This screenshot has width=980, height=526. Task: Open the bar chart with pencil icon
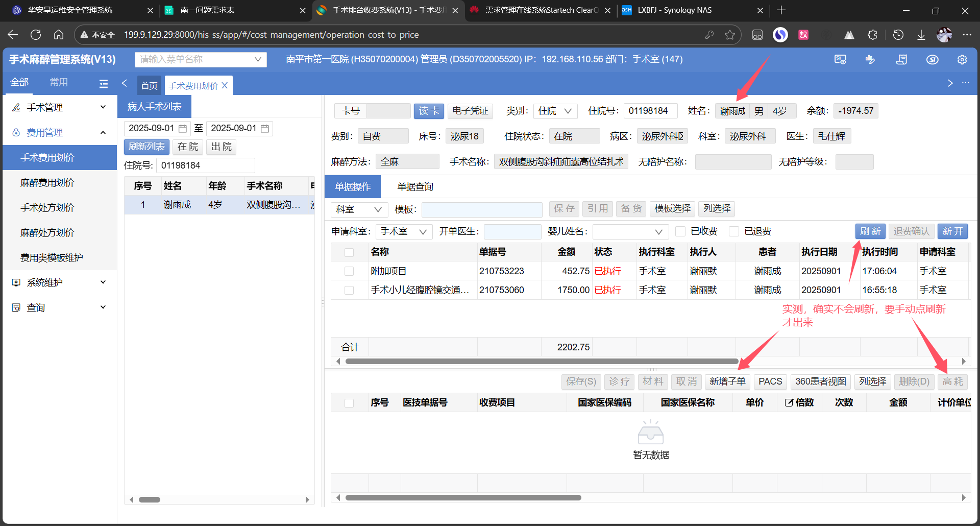click(x=870, y=60)
